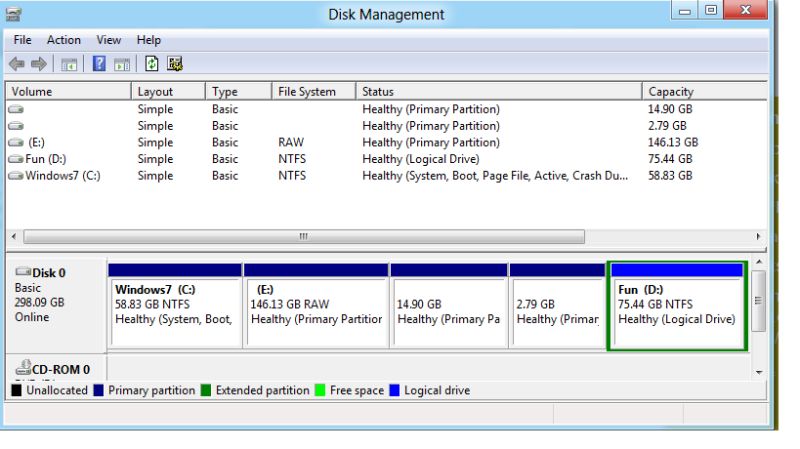Sort by the Type column header
Viewport: 800px width, 449px height.
point(238,91)
